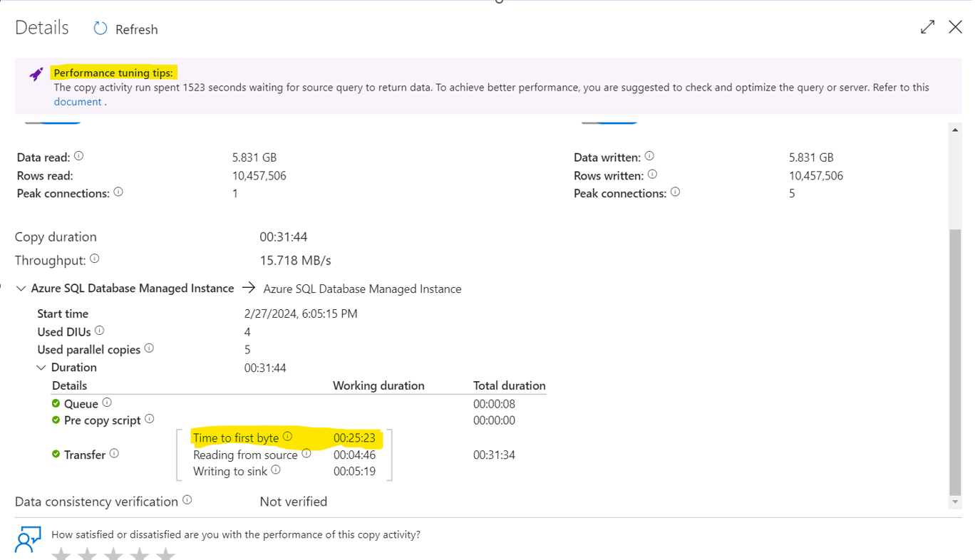The image size is (980, 560).
Task: Click the feedback person icon
Action: (28, 540)
